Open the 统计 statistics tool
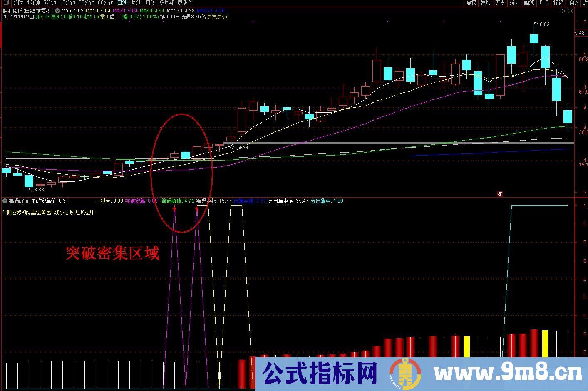This screenshot has width=588, height=391. [514, 3]
